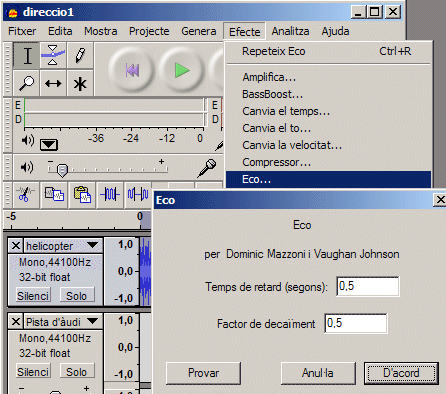Screen dimensions: 446x394
Task: Select the Zoom magnifier tool
Action: 27,83
